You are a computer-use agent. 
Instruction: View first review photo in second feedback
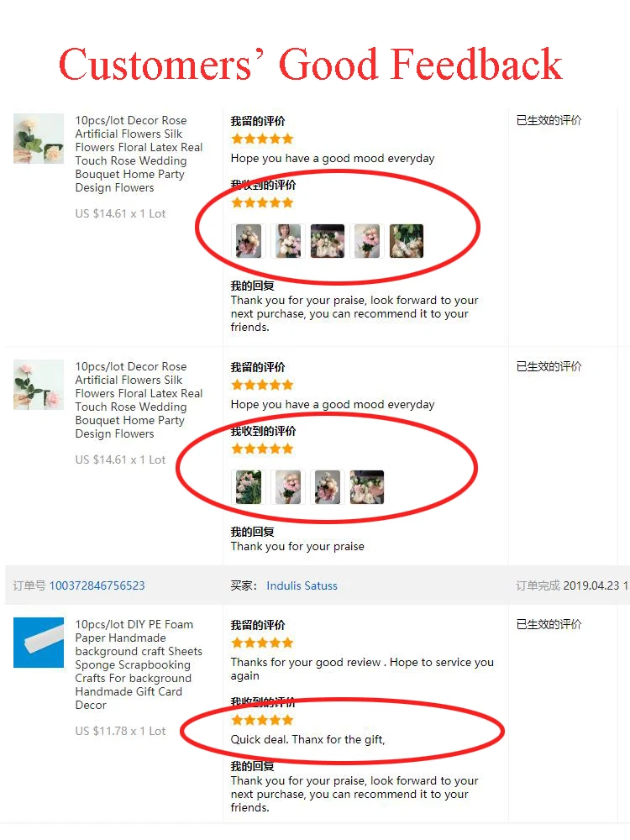(249, 487)
